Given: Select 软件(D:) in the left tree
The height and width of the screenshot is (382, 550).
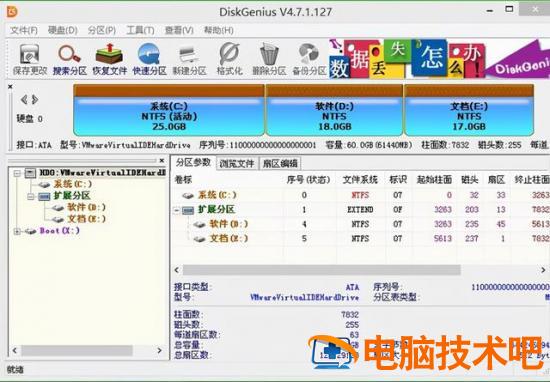Looking at the screenshot, I should pyautogui.click(x=86, y=207).
